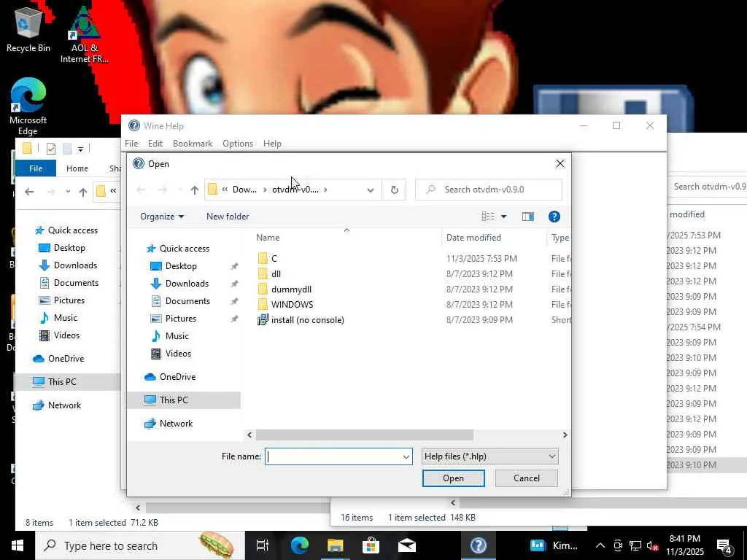
Task: Click Downloads in the Open dialog sidebar
Action: click(187, 284)
